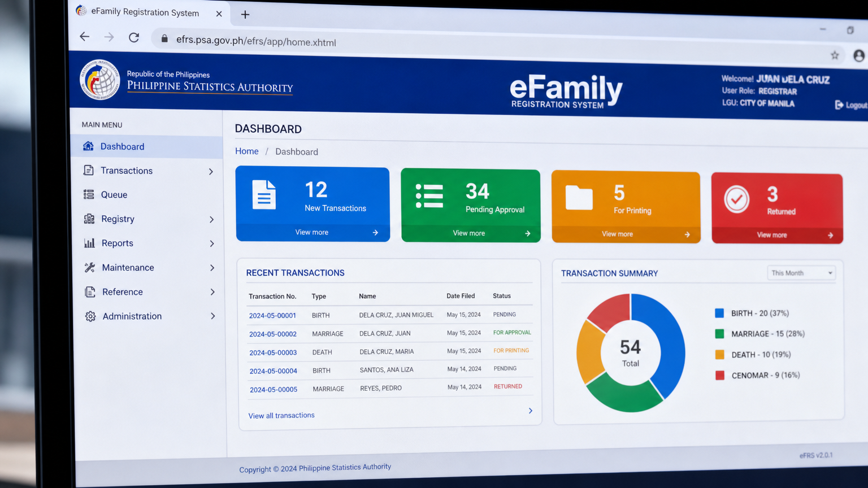The width and height of the screenshot is (868, 488).
Task: Click the blue BIRTH legend swatch
Action: pyautogui.click(x=719, y=313)
